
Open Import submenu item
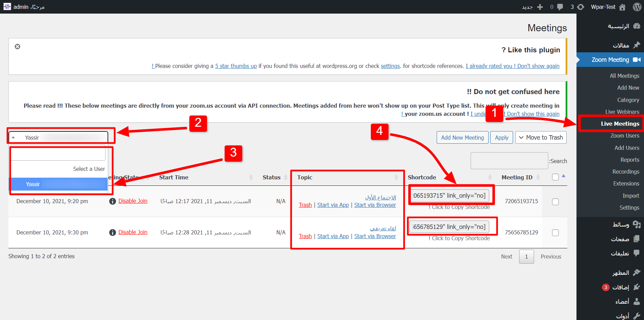[631, 196]
